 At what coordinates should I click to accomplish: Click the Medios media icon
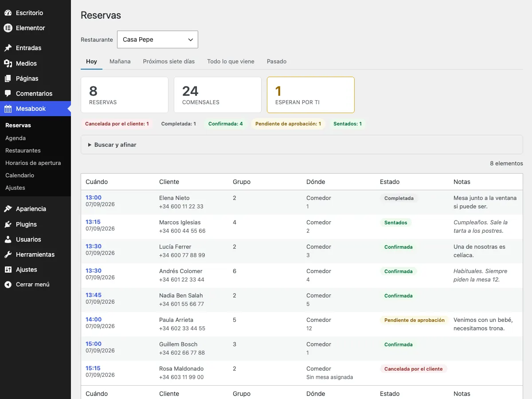tap(8, 63)
